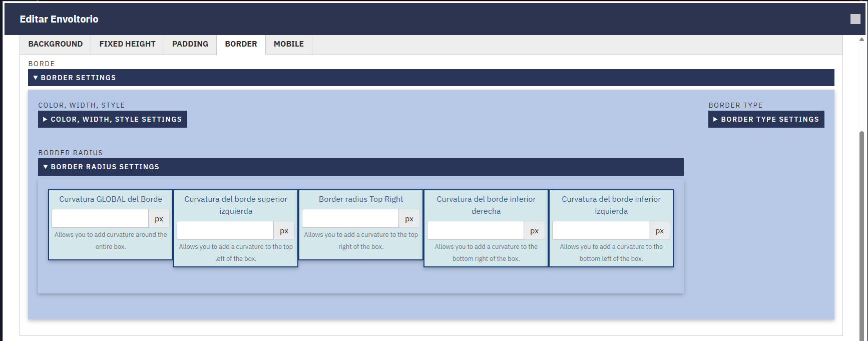
Task: Select the BORDER tab
Action: click(x=241, y=44)
